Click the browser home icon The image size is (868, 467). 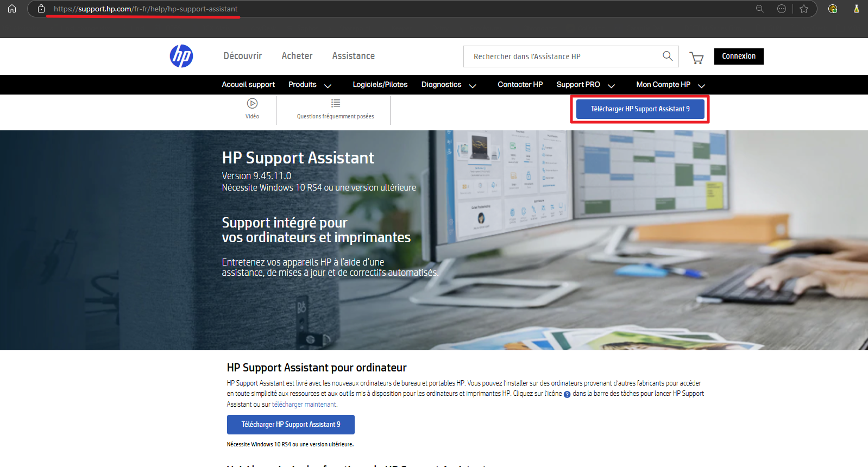click(x=12, y=9)
